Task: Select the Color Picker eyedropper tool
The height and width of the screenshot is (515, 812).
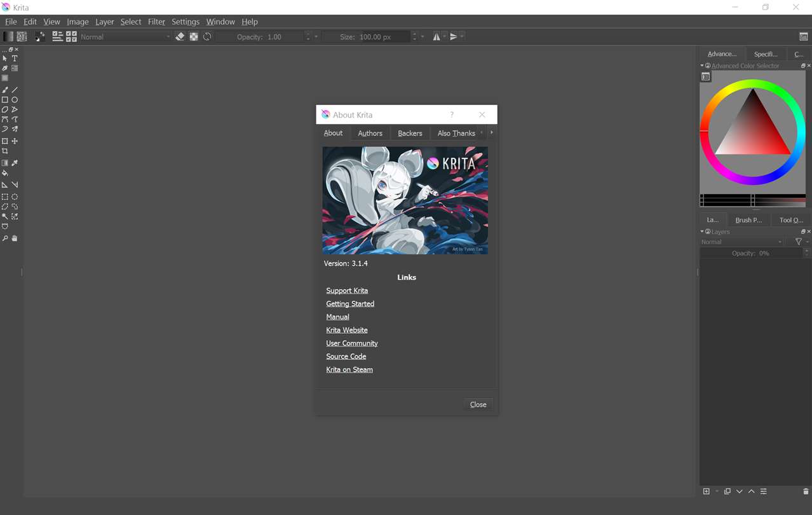Action: (x=15, y=163)
